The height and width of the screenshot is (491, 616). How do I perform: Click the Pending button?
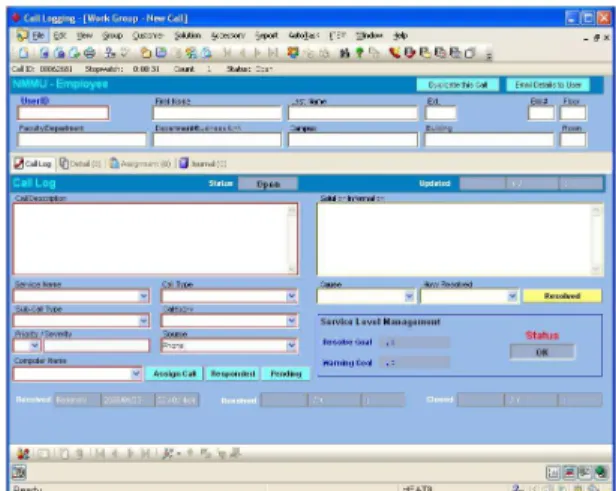tap(286, 374)
